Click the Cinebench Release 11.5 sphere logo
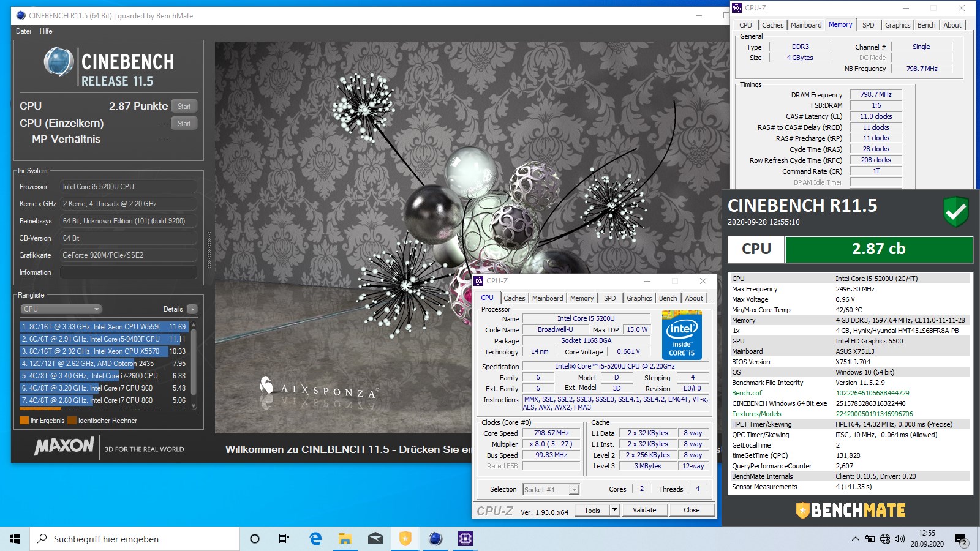 [59, 62]
